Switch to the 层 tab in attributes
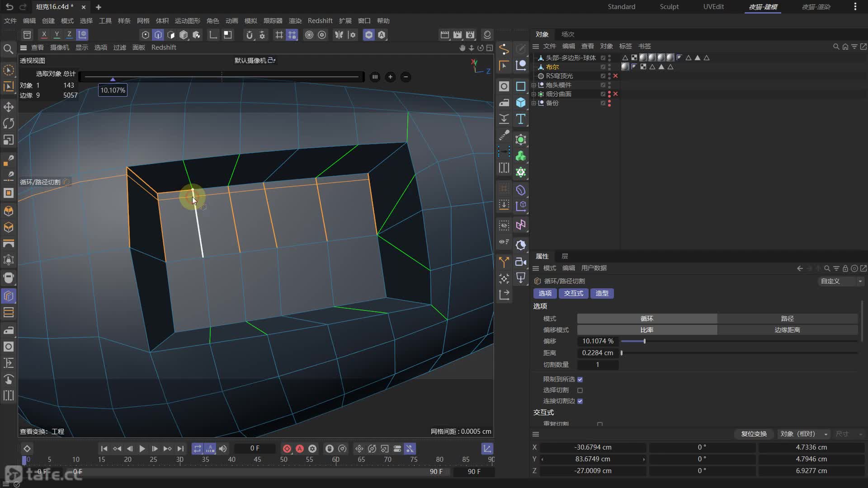Image resolution: width=868 pixels, height=488 pixels. tap(564, 256)
